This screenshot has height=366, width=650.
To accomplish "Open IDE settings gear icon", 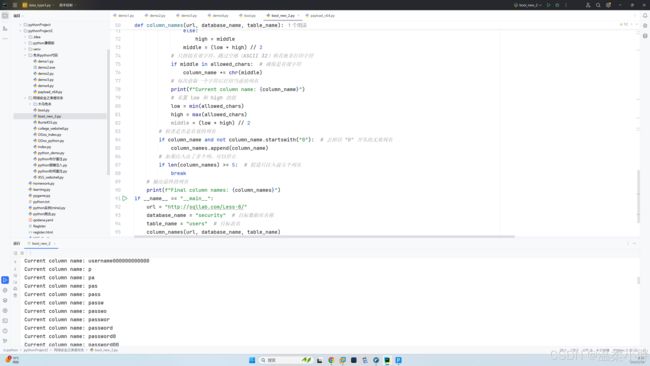I will click(x=609, y=5).
